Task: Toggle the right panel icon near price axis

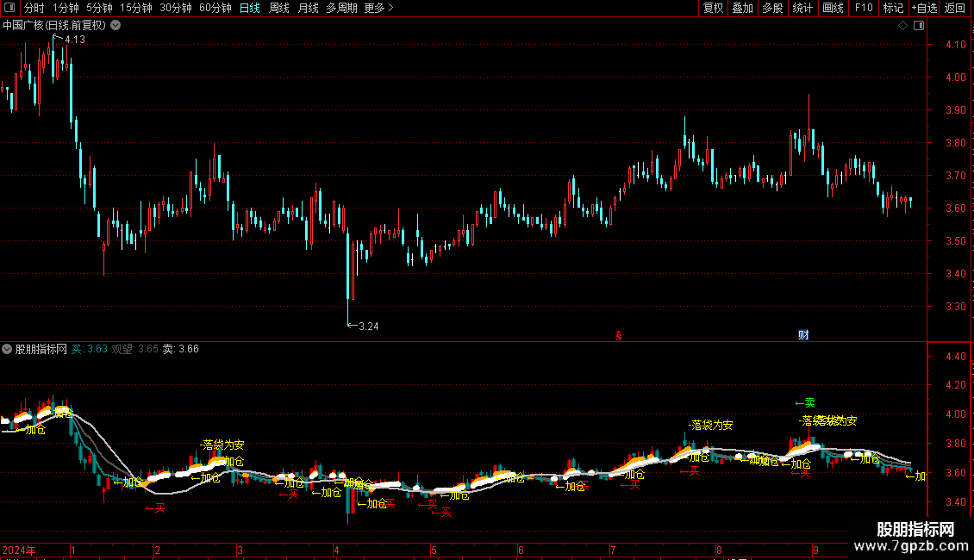Action: point(919,26)
